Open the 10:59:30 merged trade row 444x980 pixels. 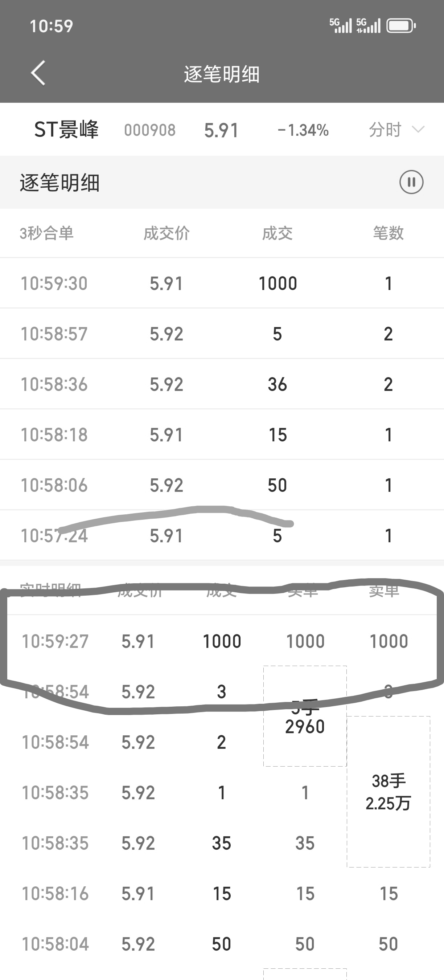point(222,283)
